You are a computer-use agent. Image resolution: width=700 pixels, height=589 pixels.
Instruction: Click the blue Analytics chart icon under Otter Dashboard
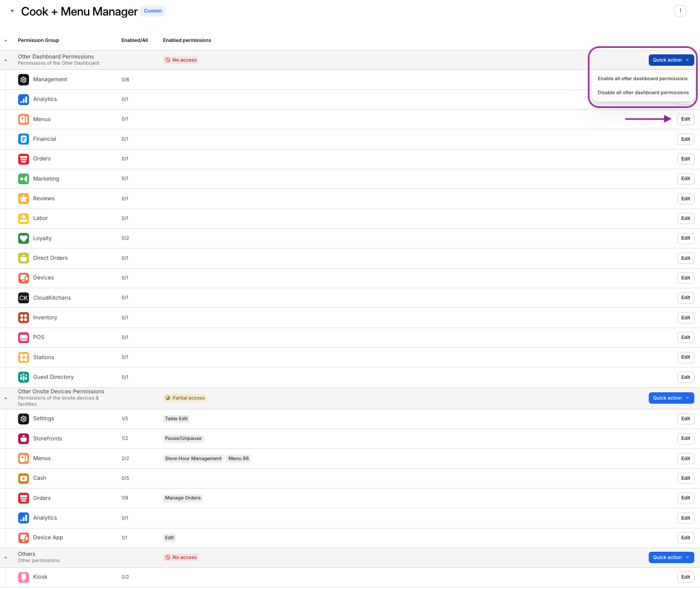tap(23, 99)
